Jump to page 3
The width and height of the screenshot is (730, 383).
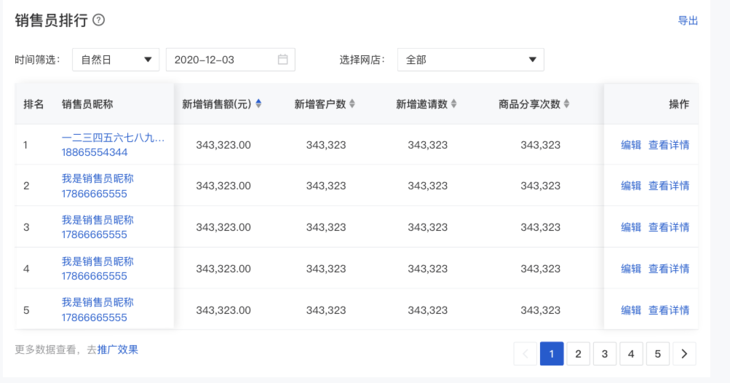tap(604, 354)
